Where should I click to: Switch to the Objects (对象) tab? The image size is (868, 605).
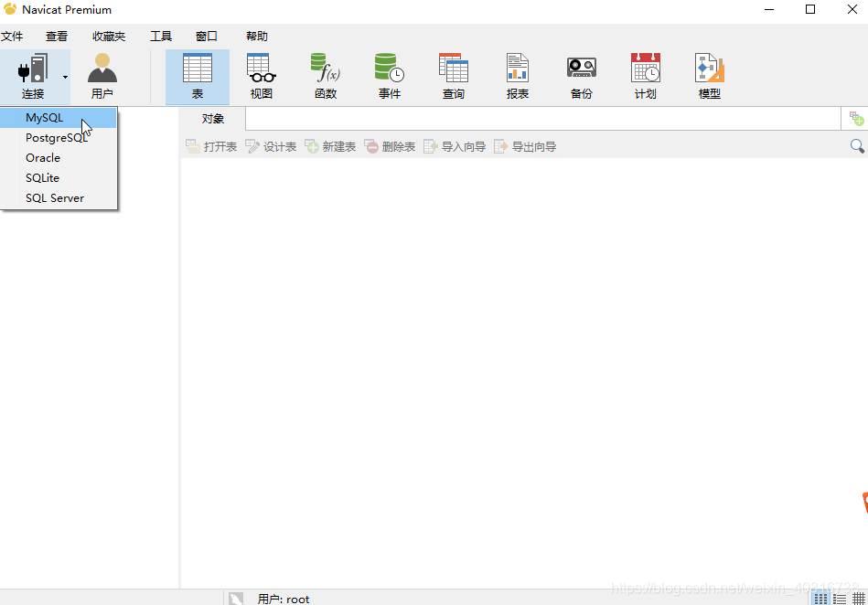click(x=212, y=119)
